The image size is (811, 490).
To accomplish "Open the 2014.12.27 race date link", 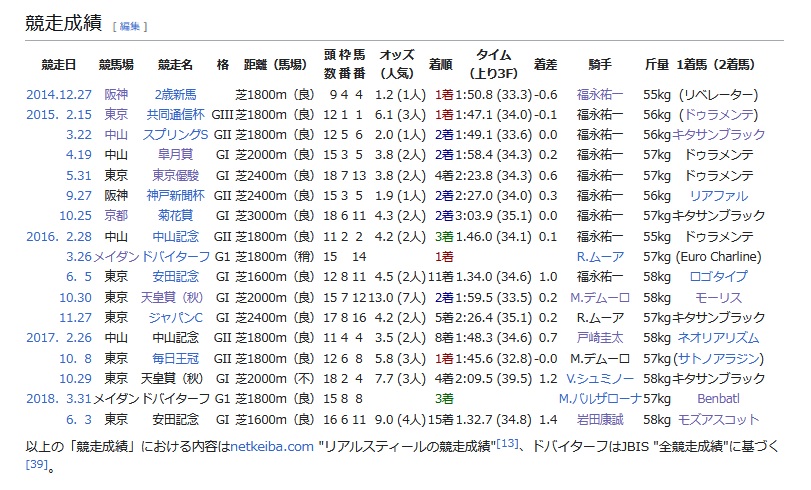I will coord(59,95).
